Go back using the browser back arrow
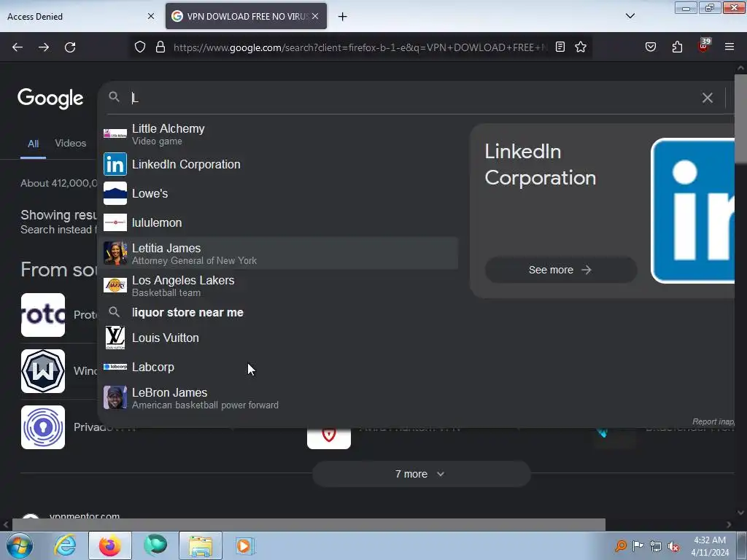 18,47
